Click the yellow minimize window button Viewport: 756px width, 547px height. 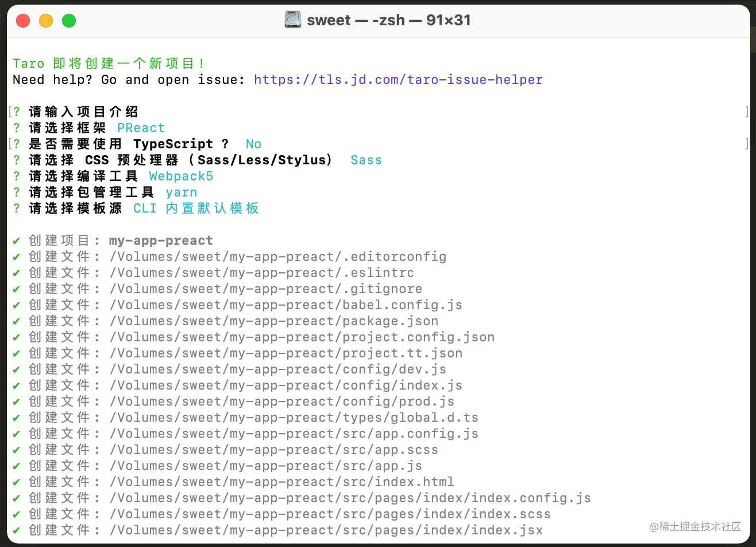click(46, 21)
